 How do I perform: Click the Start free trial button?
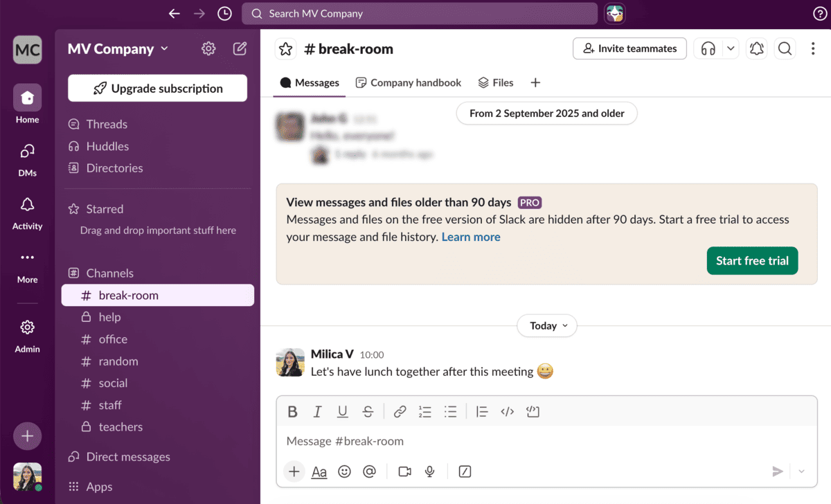click(752, 260)
